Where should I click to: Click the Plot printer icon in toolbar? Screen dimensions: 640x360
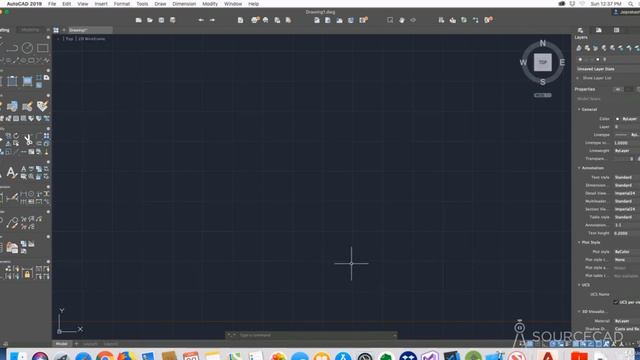[255, 20]
